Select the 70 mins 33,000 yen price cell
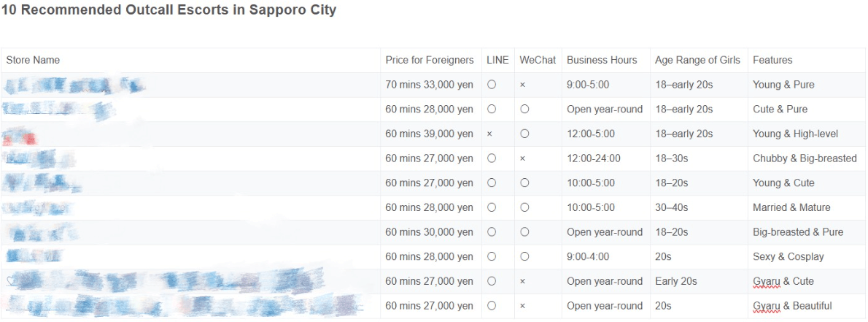Viewport: 868px width, 322px height. [x=429, y=85]
